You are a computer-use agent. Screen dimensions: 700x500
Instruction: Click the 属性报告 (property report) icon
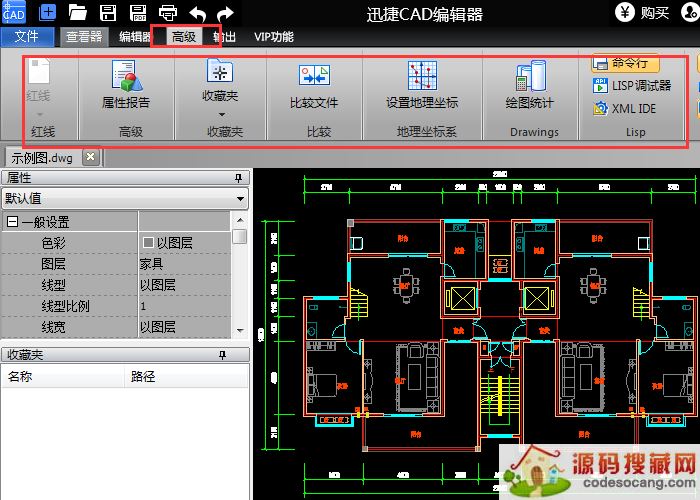coord(126,78)
